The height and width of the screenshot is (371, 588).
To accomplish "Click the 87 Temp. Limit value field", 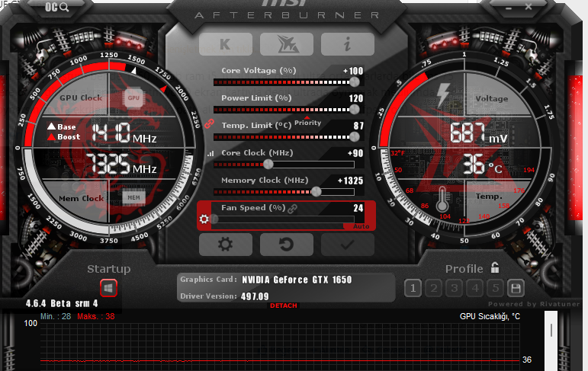I will 358,126.
